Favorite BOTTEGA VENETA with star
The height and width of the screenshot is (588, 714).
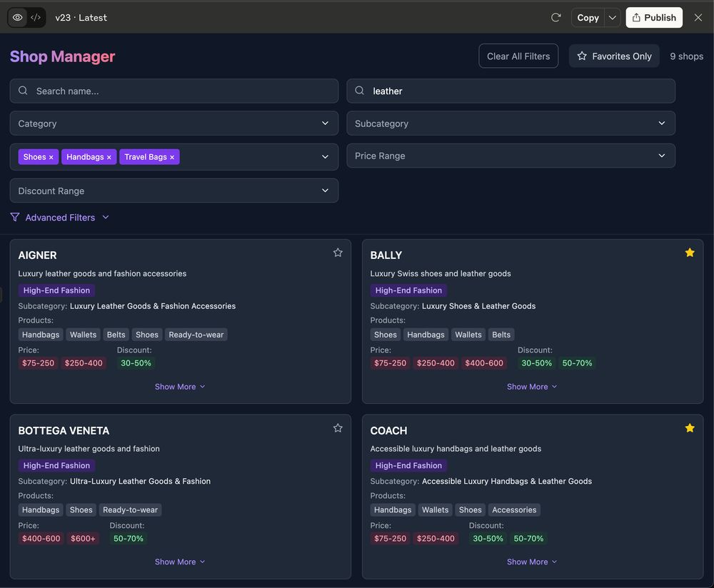(x=338, y=428)
